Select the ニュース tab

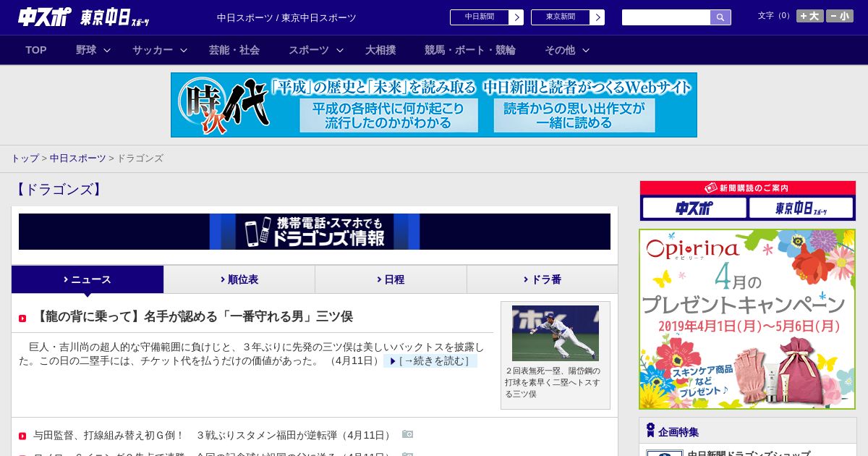pos(88,279)
